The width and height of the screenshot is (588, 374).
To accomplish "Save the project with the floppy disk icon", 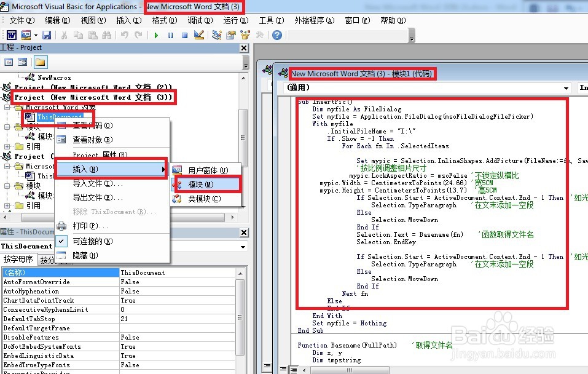I will click(47, 35).
